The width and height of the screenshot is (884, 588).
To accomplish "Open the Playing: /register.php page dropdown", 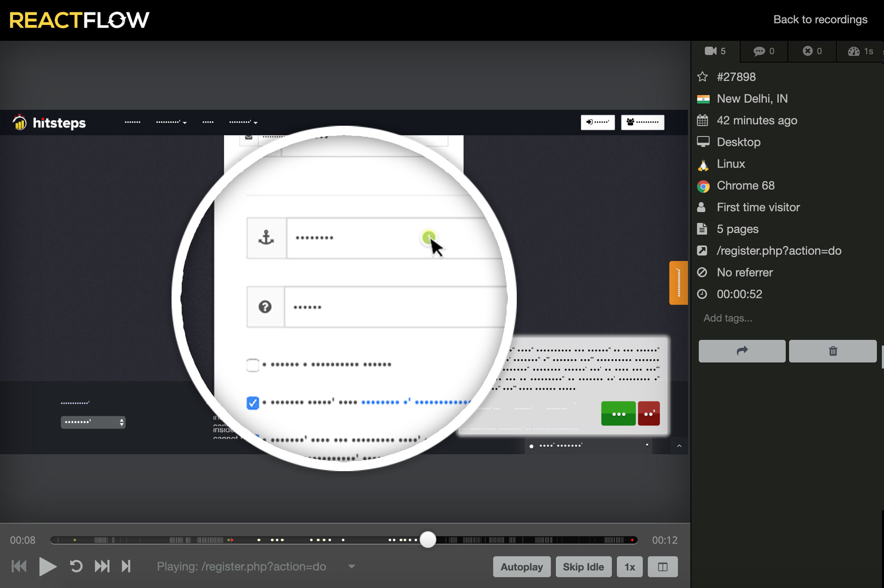I will coord(351,566).
